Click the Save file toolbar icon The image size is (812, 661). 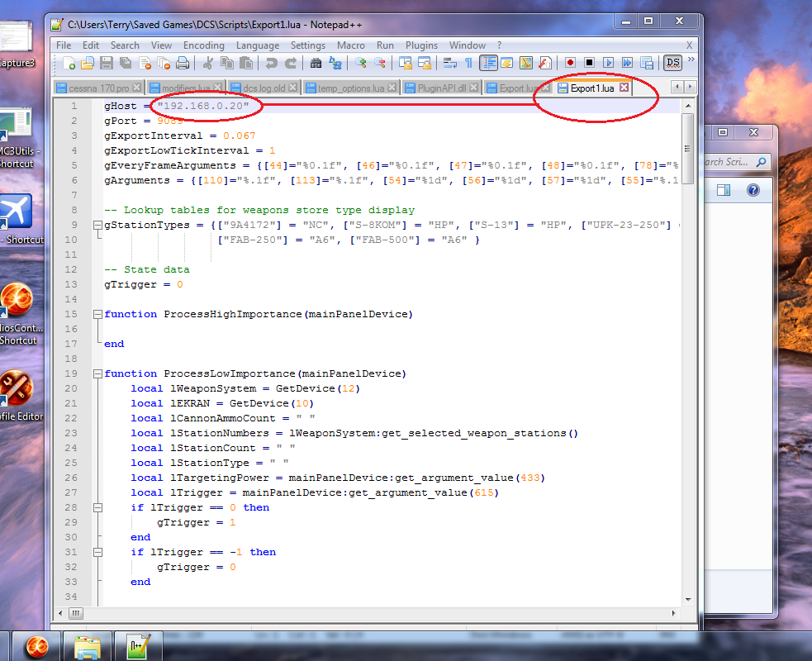click(x=107, y=63)
